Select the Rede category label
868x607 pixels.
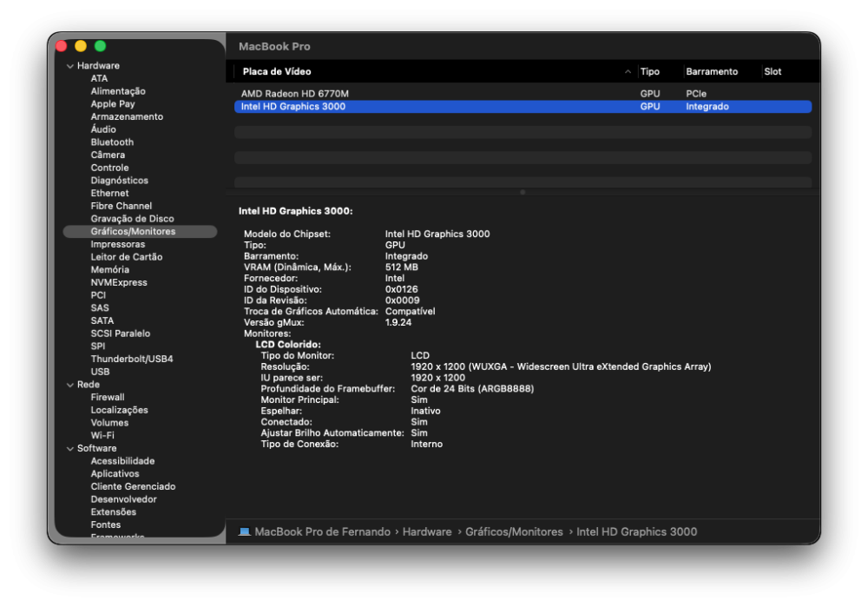[x=89, y=385]
